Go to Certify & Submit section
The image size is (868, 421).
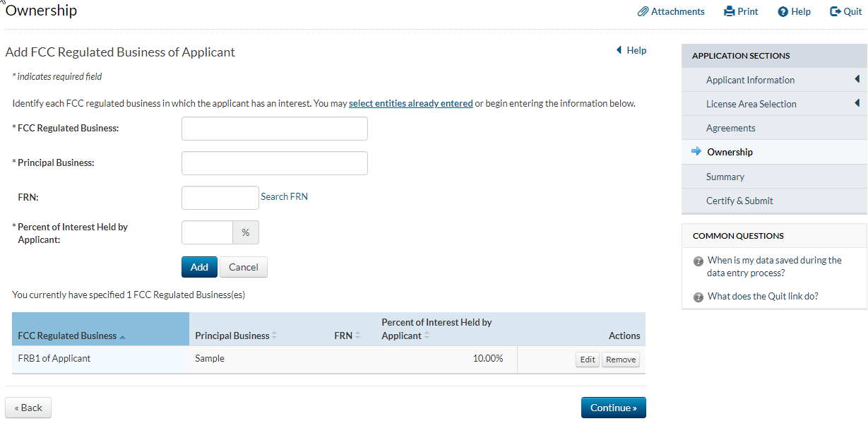(739, 201)
